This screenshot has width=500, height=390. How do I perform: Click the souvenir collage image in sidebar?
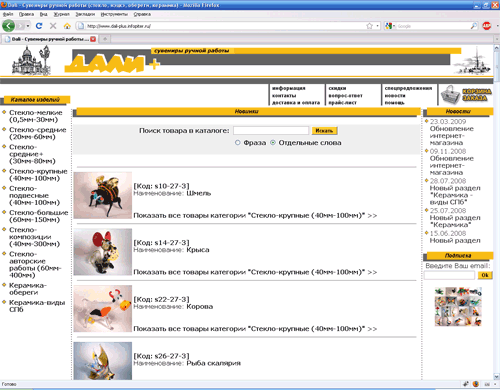click(458, 307)
